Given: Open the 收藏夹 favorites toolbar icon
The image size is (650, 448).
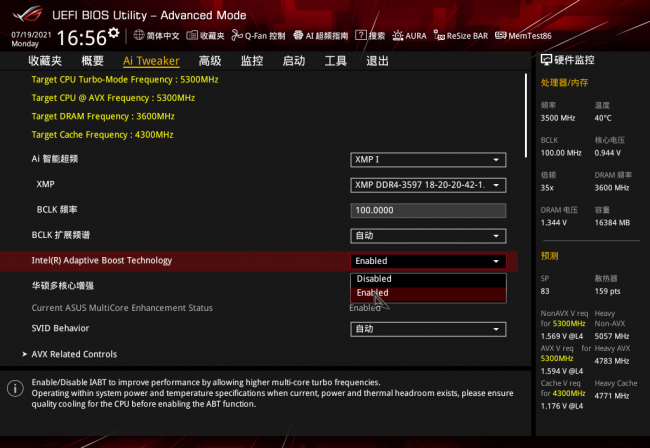Looking at the screenshot, I should click(192, 35).
